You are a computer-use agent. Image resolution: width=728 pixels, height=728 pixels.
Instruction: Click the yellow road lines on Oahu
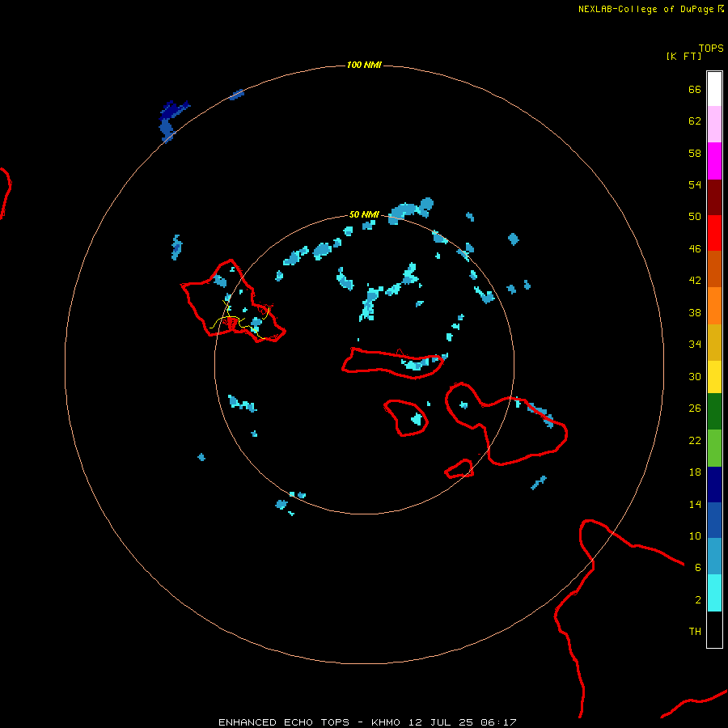tap(239, 320)
